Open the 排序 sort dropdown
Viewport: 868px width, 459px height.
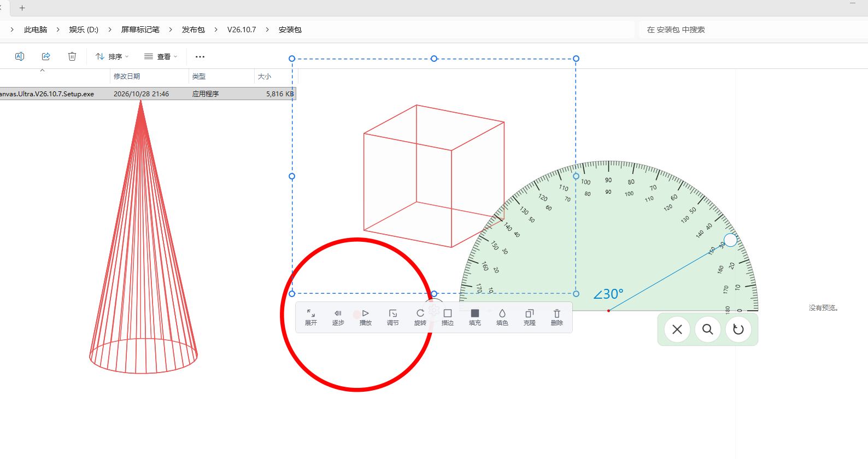coord(112,56)
